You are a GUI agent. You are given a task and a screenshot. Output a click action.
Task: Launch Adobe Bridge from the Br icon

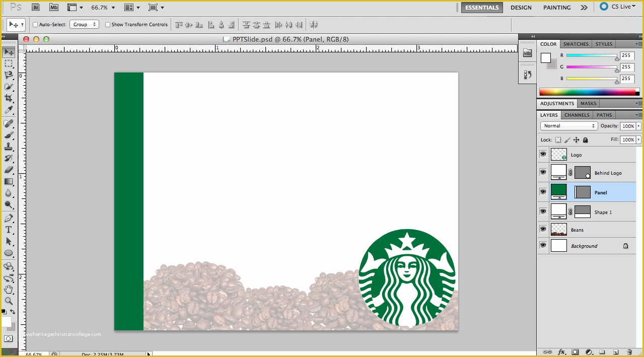35,7
